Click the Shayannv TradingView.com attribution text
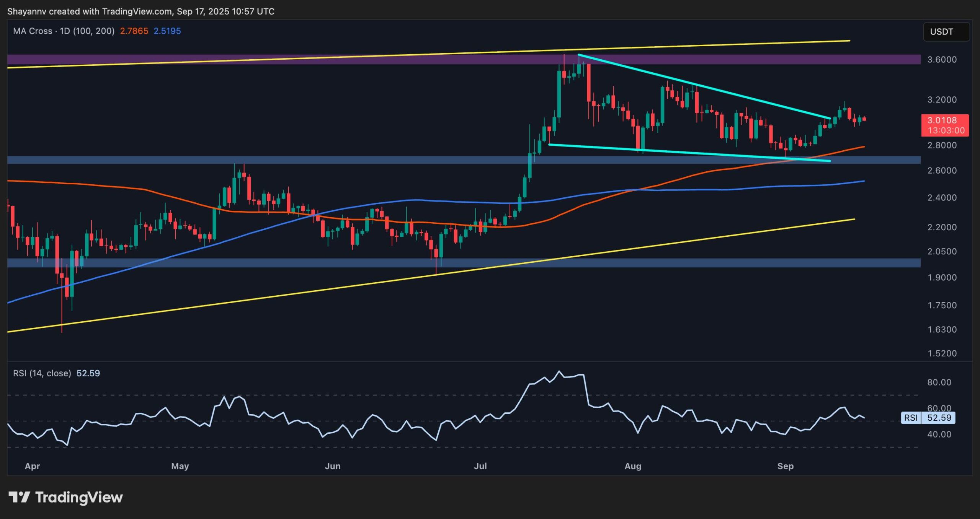980x519 pixels. click(141, 11)
